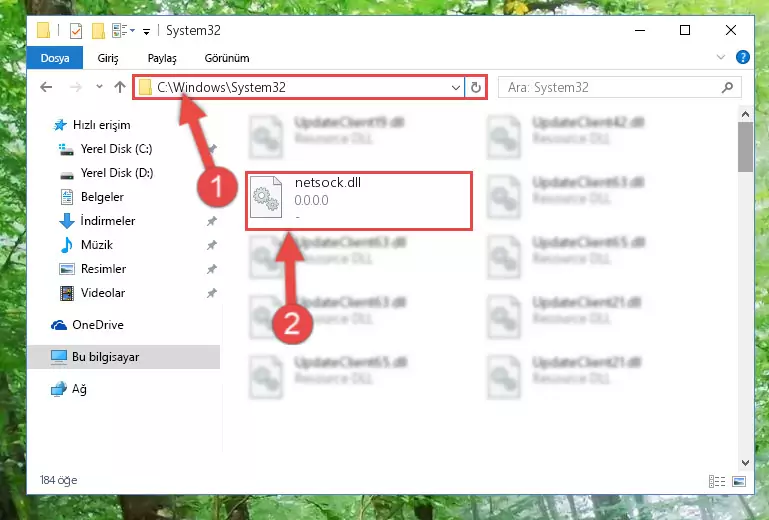This screenshot has width=769, height=520.
Task: Go up one folder level with up arrow
Action: pos(120,87)
